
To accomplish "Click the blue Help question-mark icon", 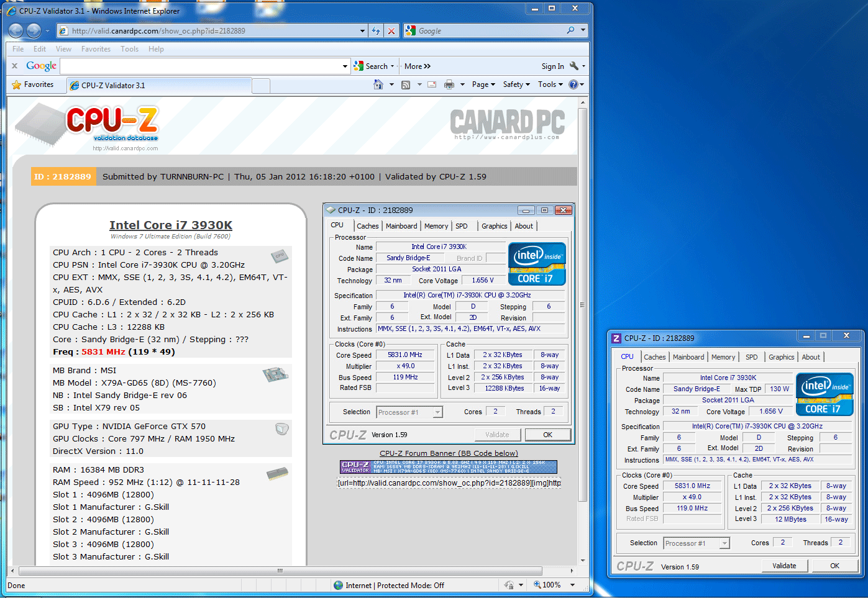I will click(x=573, y=84).
